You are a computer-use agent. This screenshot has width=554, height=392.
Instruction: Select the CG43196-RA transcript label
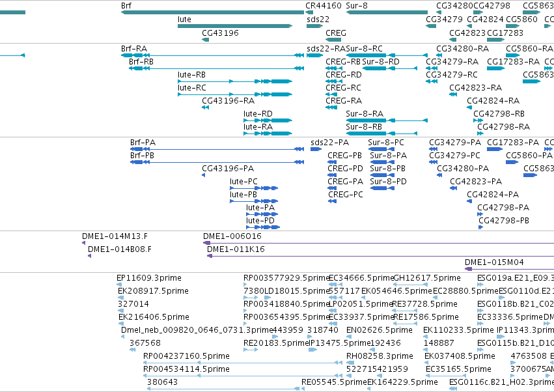[229, 101]
